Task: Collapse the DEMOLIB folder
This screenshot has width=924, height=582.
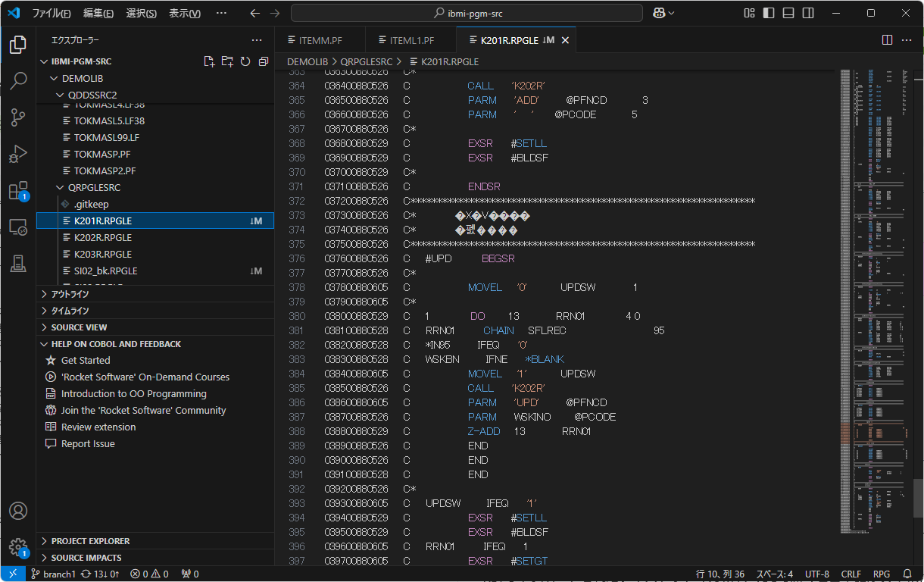Action: pos(155,78)
